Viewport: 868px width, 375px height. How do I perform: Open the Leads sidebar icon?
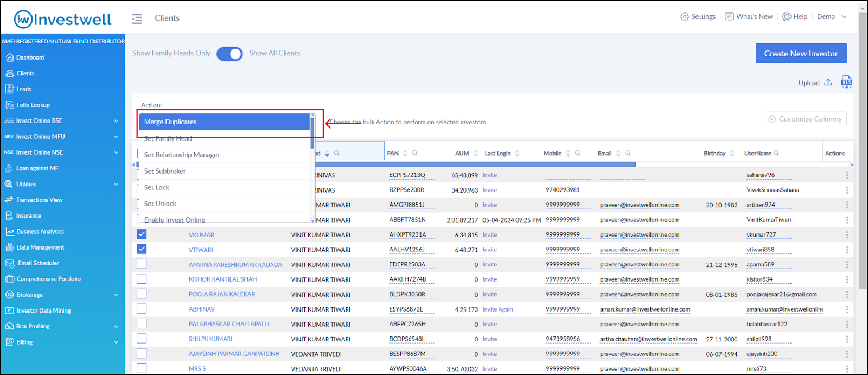[9, 89]
